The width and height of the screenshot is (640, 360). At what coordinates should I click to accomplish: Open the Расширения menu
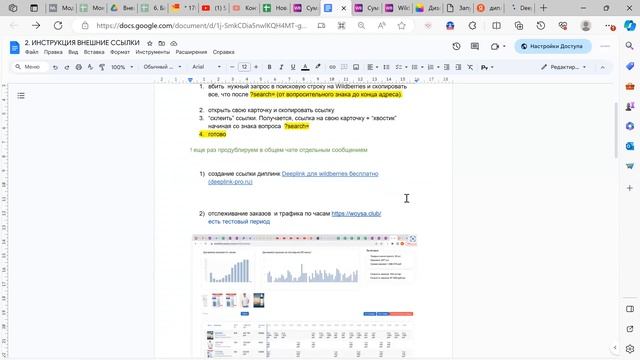(x=191, y=52)
